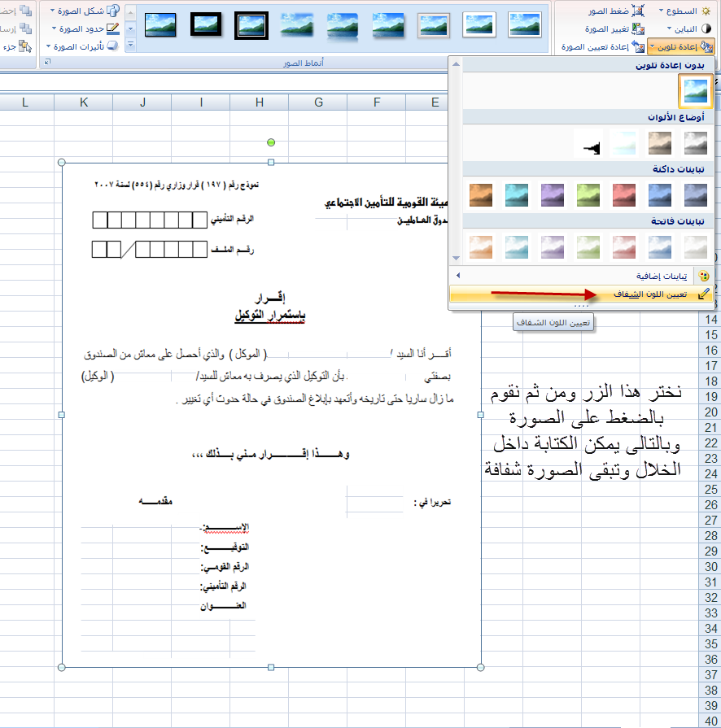Select row 20 by its header
The height and width of the screenshot is (728, 721).
[x=710, y=412]
